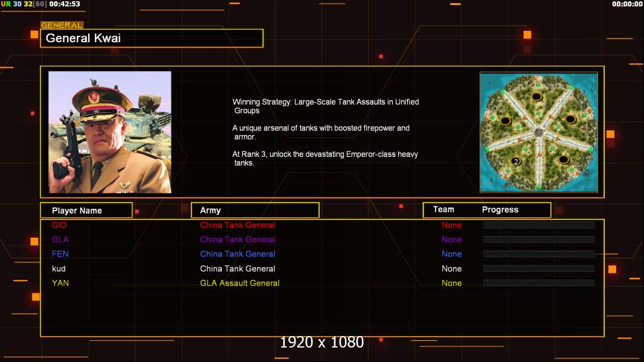Image resolution: width=644 pixels, height=362 pixels.
Task: Select player GIO in the list
Action: (x=59, y=225)
